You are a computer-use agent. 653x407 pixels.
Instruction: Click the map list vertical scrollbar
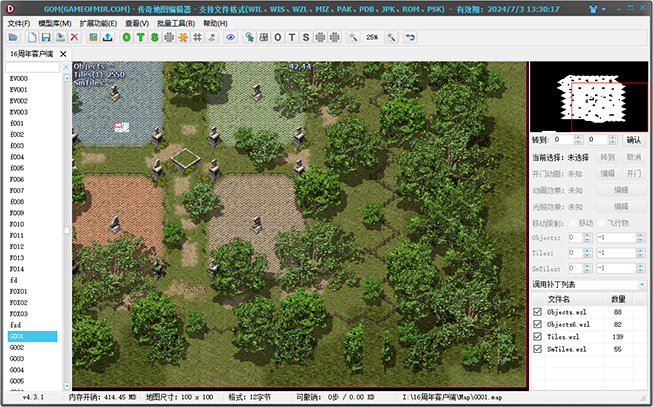click(x=67, y=230)
